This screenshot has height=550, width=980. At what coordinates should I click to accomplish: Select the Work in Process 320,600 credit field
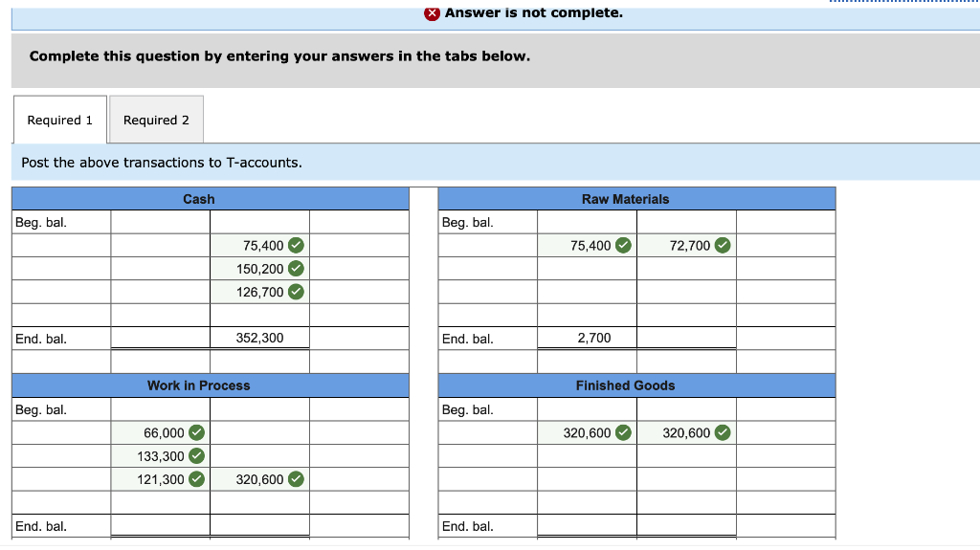click(260, 479)
